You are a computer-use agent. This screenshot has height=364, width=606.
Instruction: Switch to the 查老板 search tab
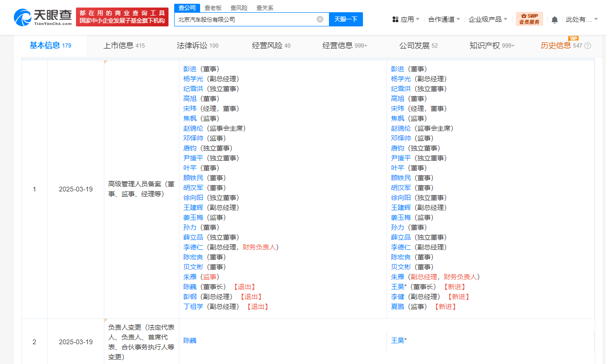[x=213, y=8]
